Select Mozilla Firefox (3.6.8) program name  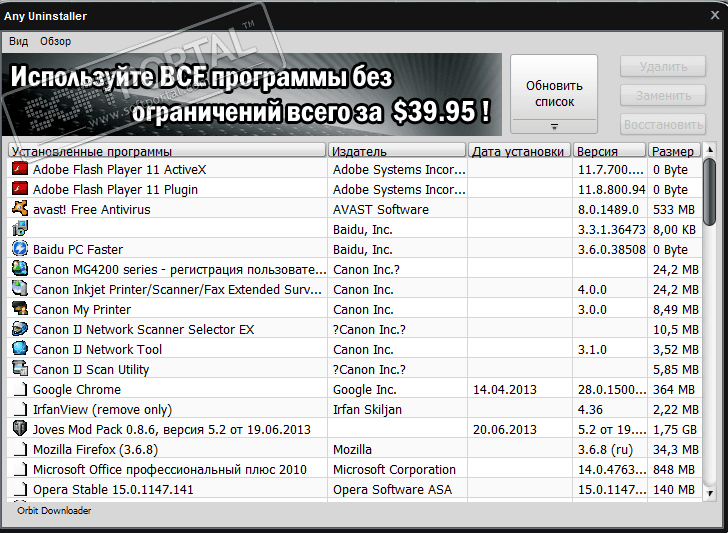(95, 449)
